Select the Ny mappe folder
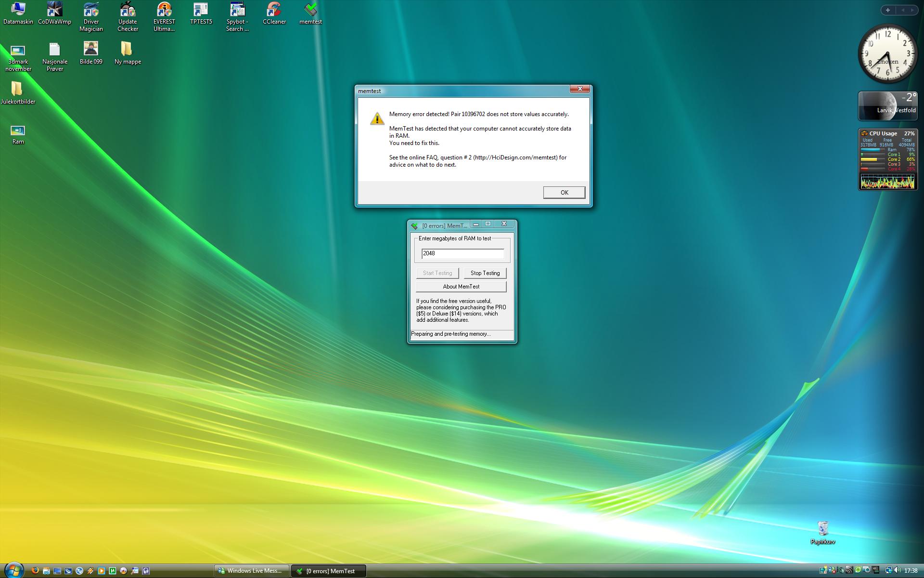The image size is (924, 578). pyautogui.click(x=128, y=53)
